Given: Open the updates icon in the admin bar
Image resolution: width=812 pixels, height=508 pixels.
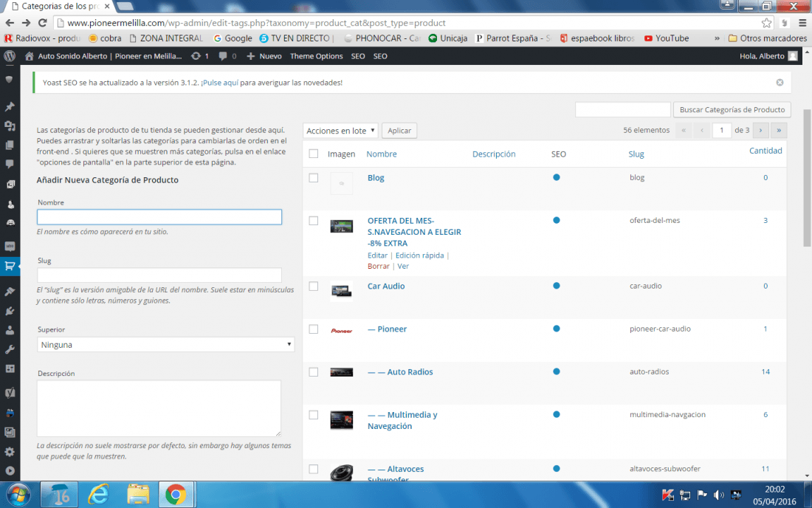Looking at the screenshot, I should 196,56.
